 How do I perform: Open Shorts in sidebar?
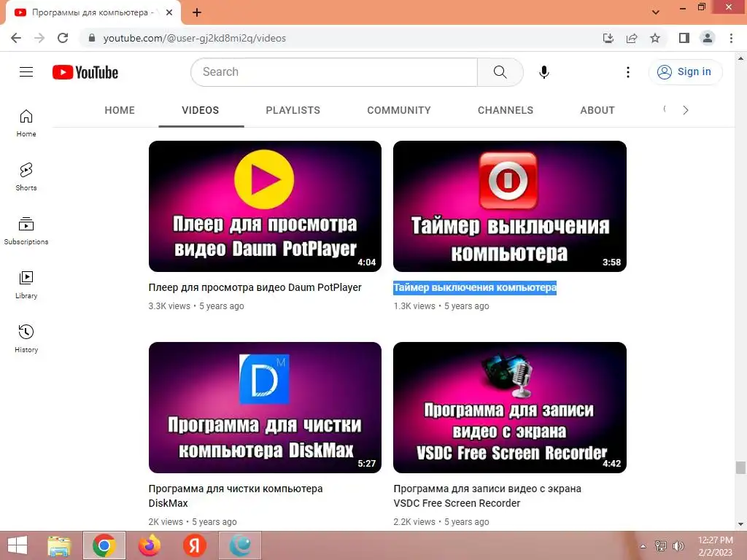click(26, 176)
